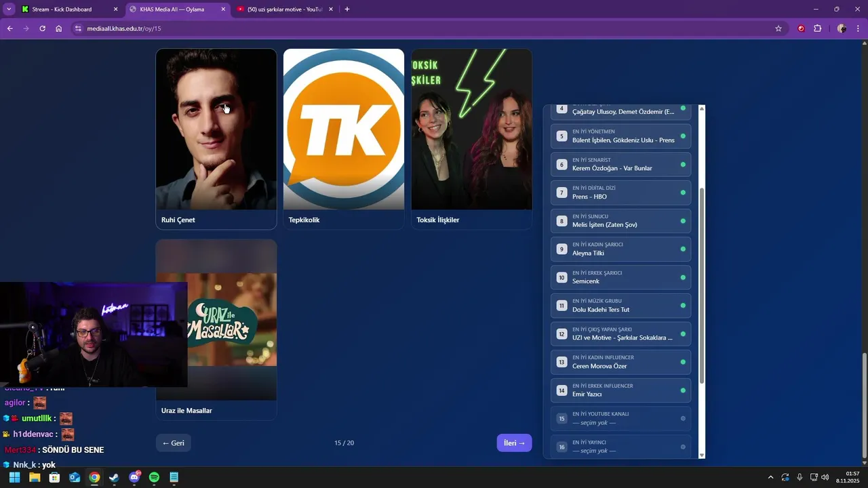Open category 11 En İyi Müzik Grubu row

tap(620, 306)
